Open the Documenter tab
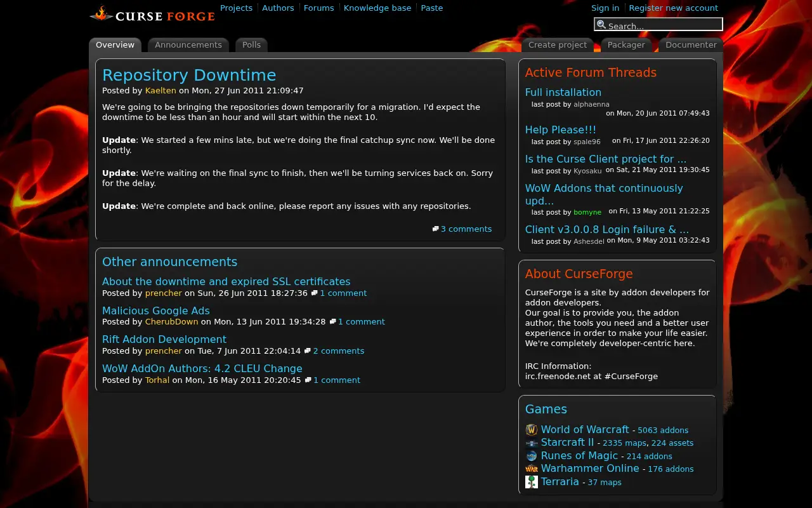812x508 pixels. point(691,45)
